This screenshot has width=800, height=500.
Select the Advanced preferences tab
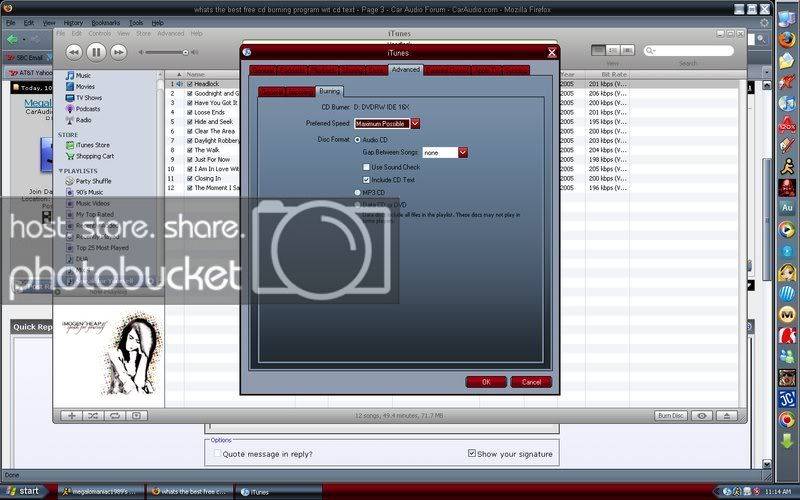(406, 69)
